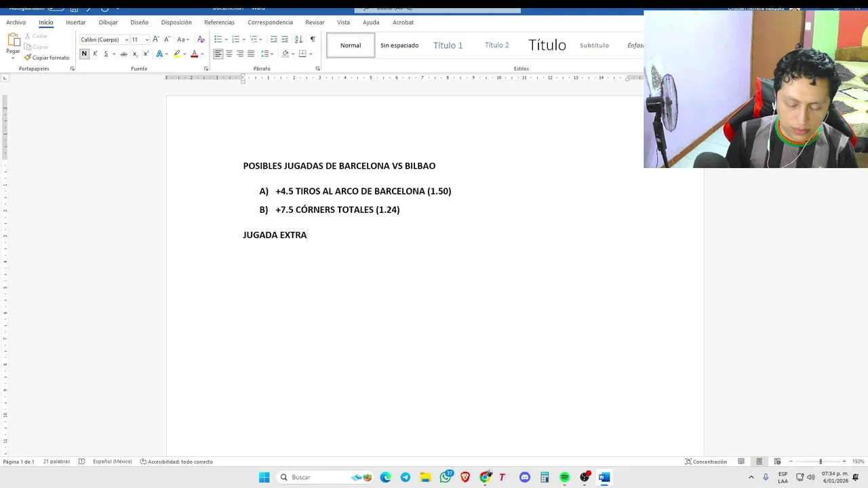Apply red font color
The width and height of the screenshot is (868, 488).
click(194, 54)
